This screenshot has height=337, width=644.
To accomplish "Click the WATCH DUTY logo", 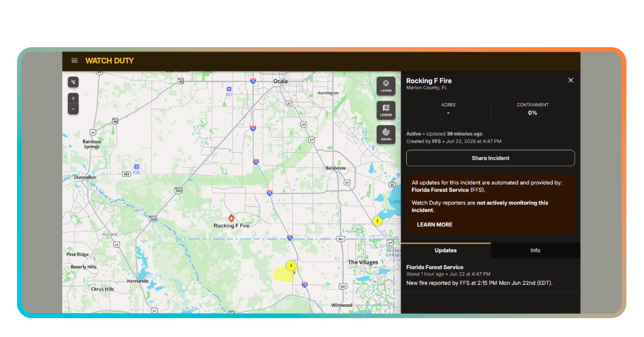I will (109, 61).
